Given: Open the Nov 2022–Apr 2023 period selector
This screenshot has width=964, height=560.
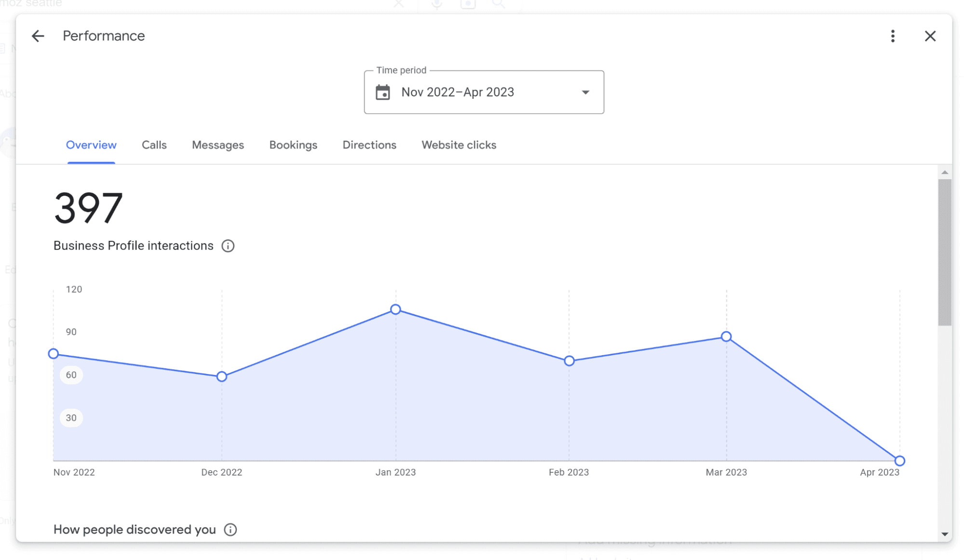Looking at the screenshot, I should [483, 92].
